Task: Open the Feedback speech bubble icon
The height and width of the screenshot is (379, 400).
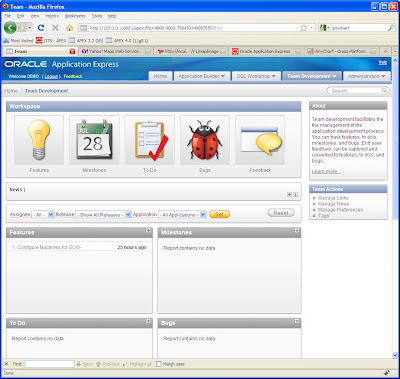Action: (x=260, y=140)
